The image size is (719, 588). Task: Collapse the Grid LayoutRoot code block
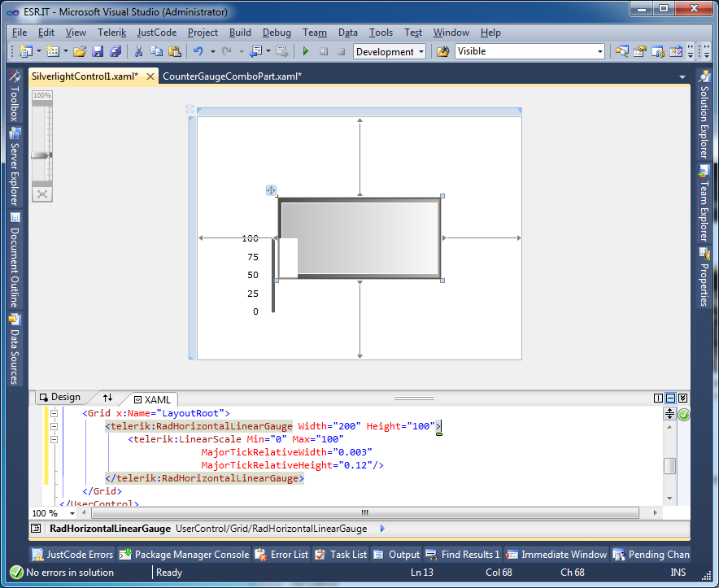point(54,413)
